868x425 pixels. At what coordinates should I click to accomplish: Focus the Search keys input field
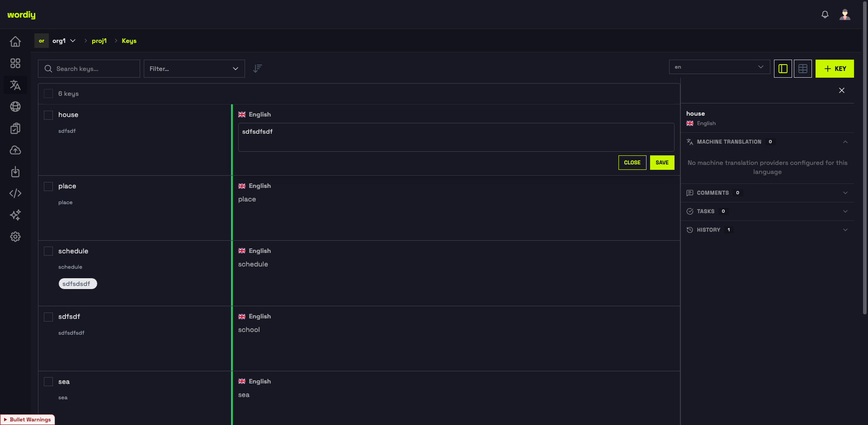point(89,69)
